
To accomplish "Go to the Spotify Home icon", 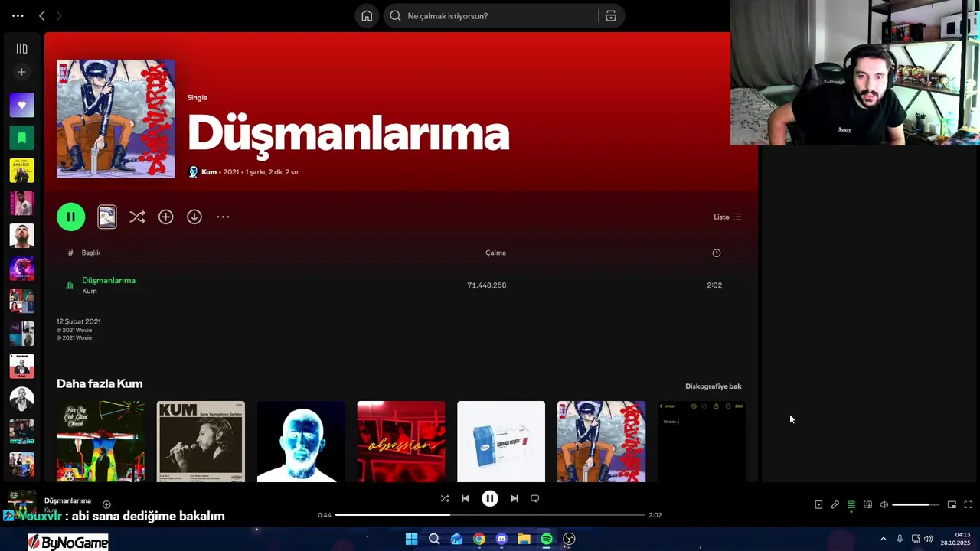I will [367, 16].
